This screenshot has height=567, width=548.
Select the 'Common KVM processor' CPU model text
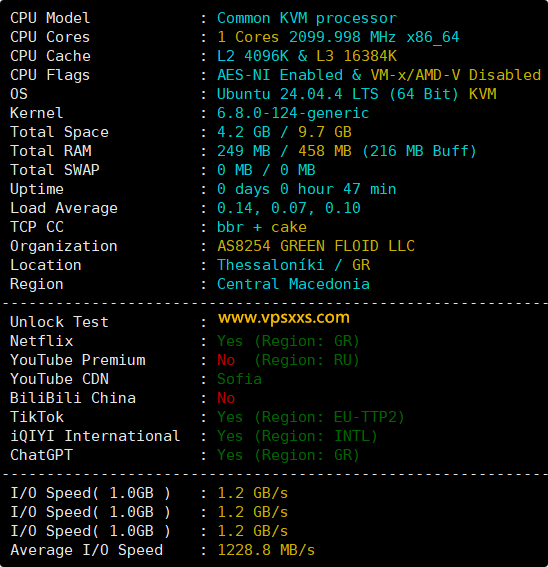(307, 18)
